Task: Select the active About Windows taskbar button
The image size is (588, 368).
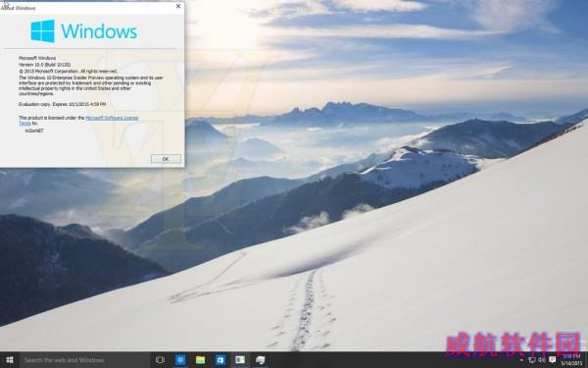Action: click(x=240, y=360)
